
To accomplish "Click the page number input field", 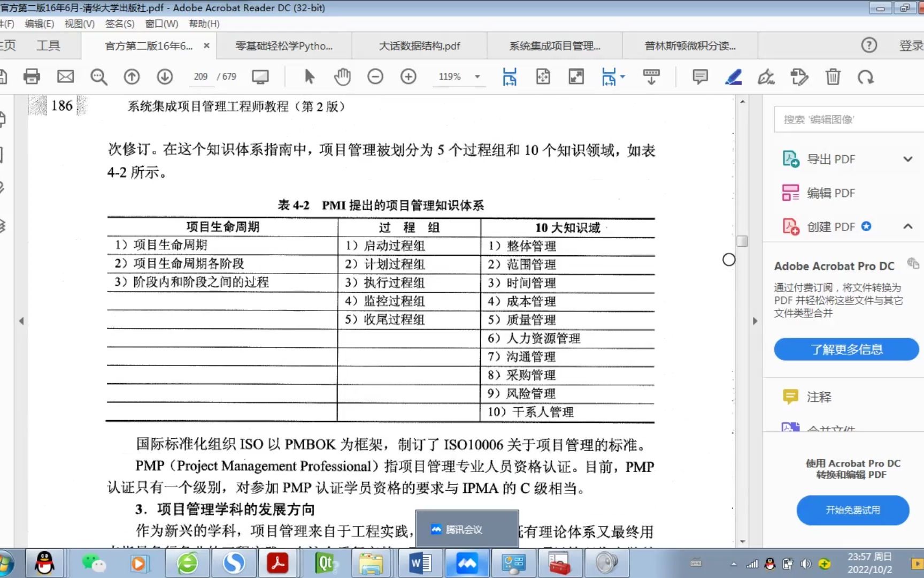I will pos(201,77).
